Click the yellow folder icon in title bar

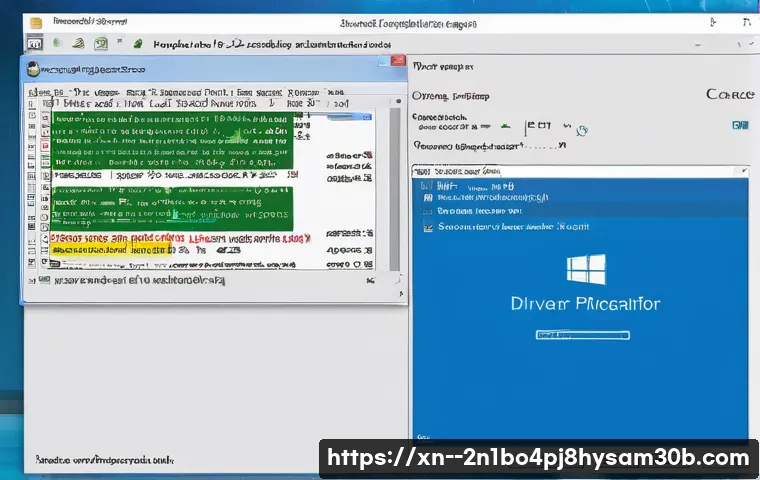click(34, 20)
